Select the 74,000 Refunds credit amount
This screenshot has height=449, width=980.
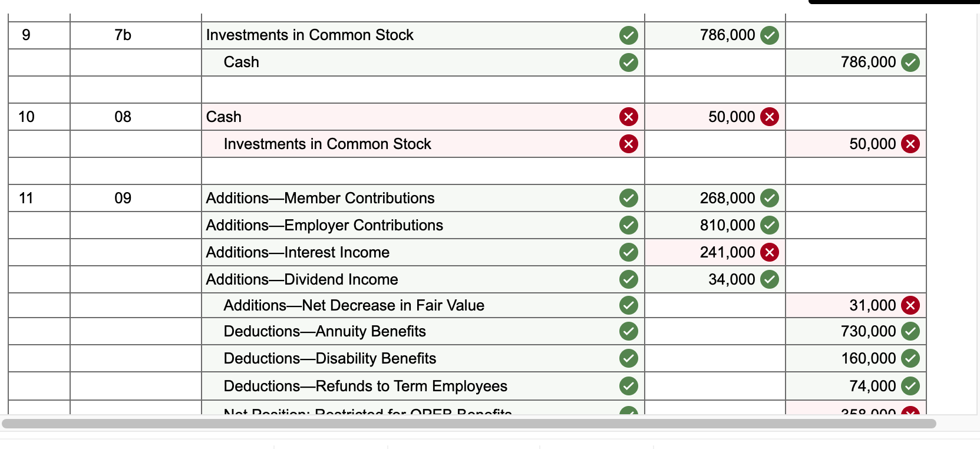tap(866, 386)
